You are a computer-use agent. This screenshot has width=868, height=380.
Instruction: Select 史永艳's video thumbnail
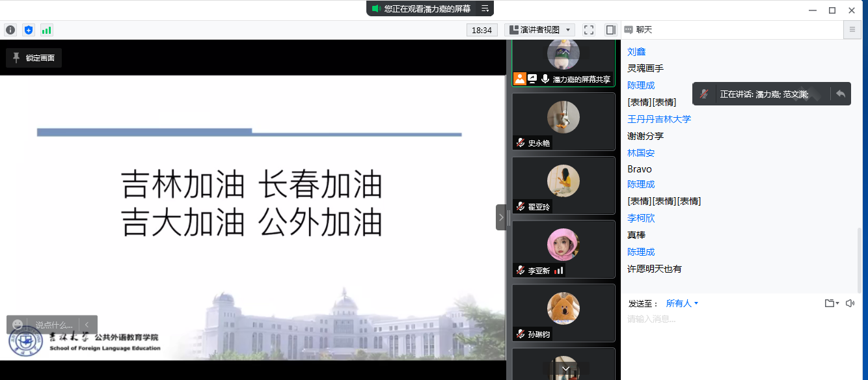(563, 121)
